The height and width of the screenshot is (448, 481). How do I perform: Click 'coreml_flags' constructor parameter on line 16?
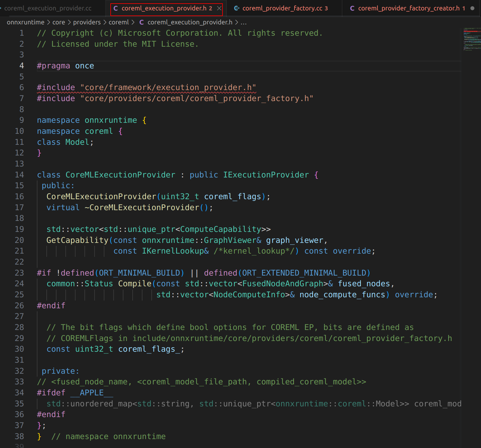233,197
